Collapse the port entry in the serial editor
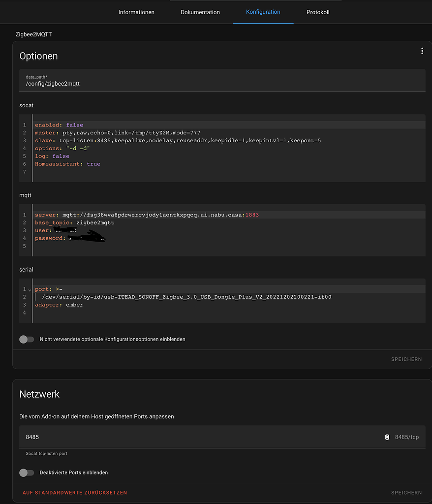 pyautogui.click(x=30, y=289)
